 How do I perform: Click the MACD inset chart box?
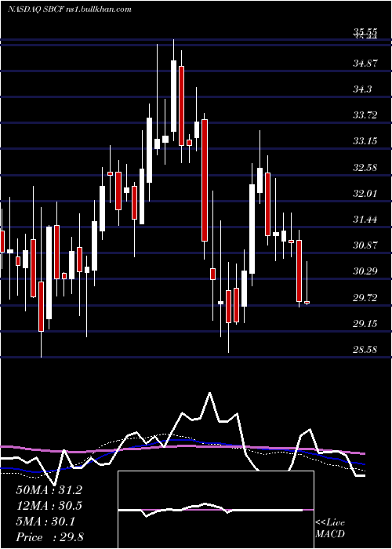pyautogui.click(x=216, y=510)
